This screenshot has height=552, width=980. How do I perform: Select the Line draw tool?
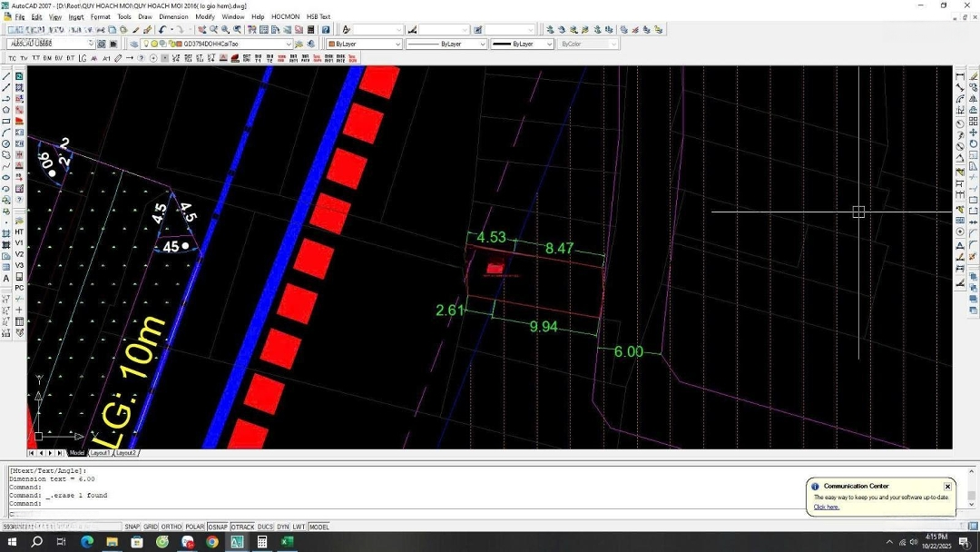[x=6, y=76]
